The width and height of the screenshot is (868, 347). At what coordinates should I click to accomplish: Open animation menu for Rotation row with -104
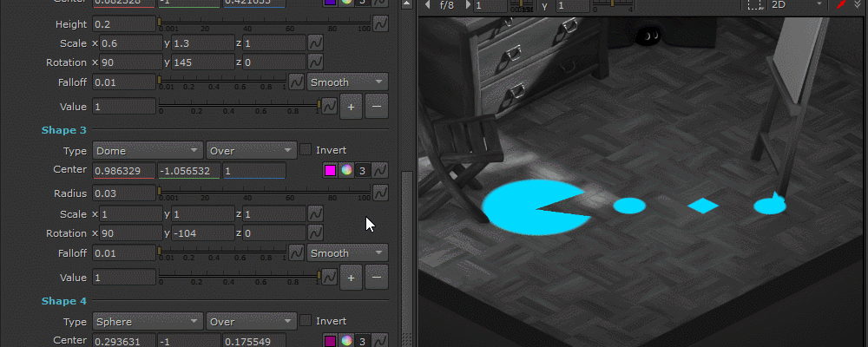click(x=316, y=233)
